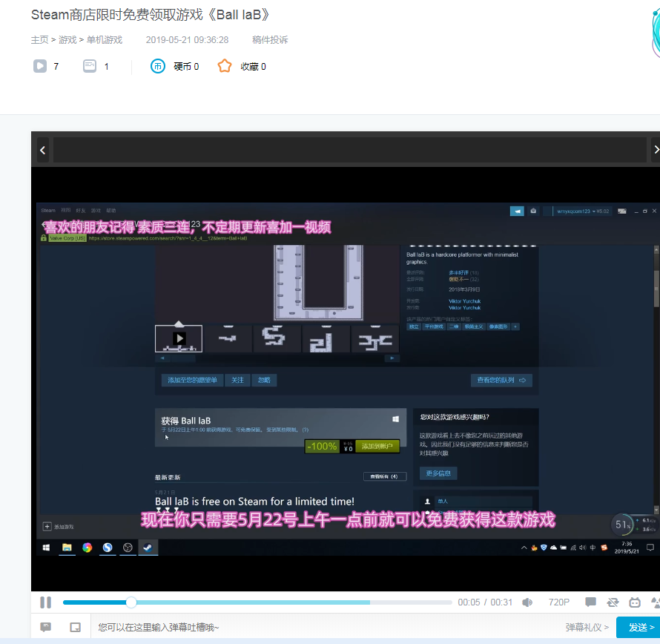
Task: Click the 关注 button in the video
Action: point(237,380)
